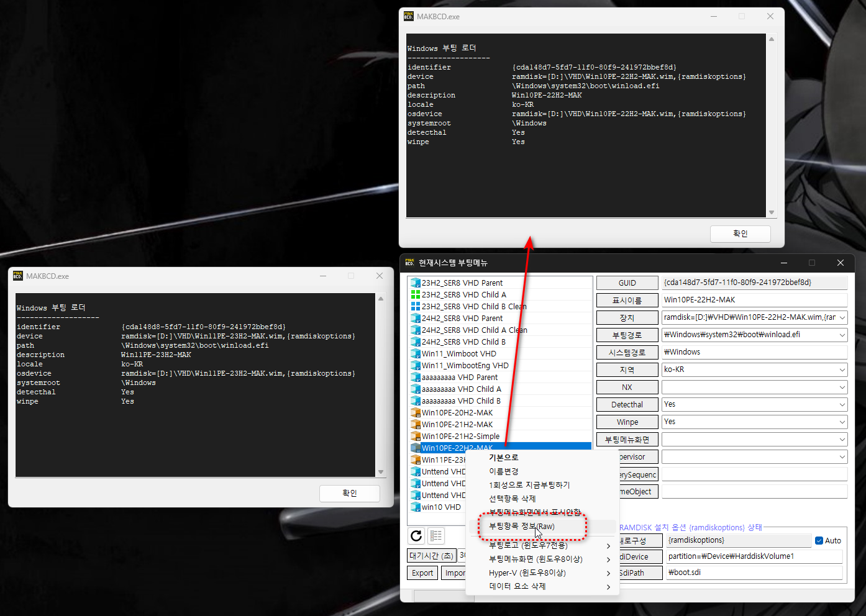Open 데이터 요소 삭제 submenu item
Viewport: 866px width, 616px height.
(x=542, y=586)
